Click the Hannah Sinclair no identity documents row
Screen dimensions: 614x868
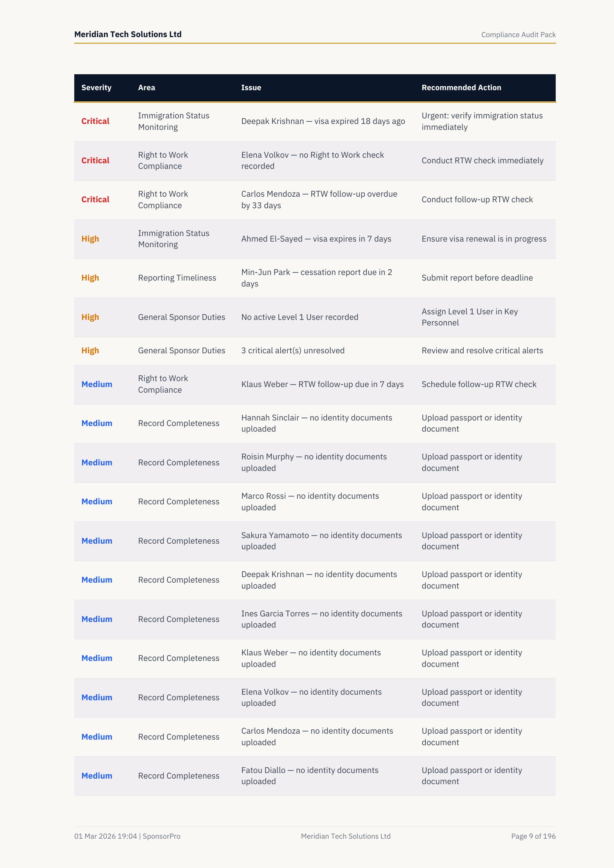(x=316, y=423)
